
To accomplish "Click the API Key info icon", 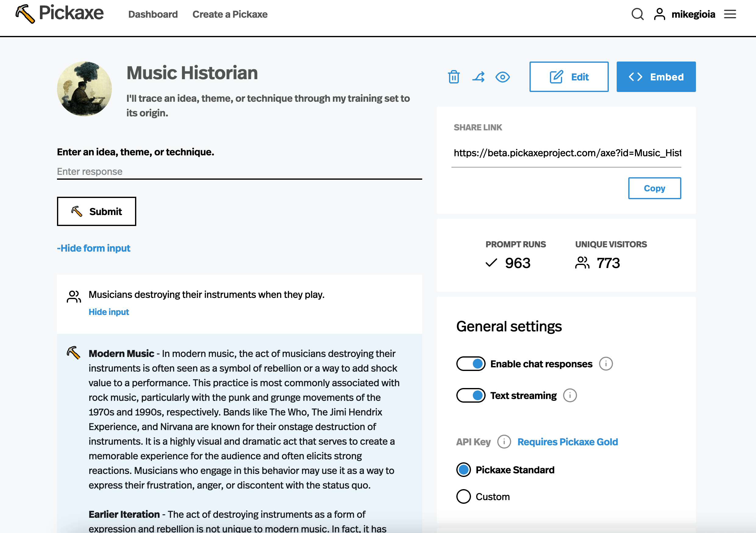I will 504,442.
